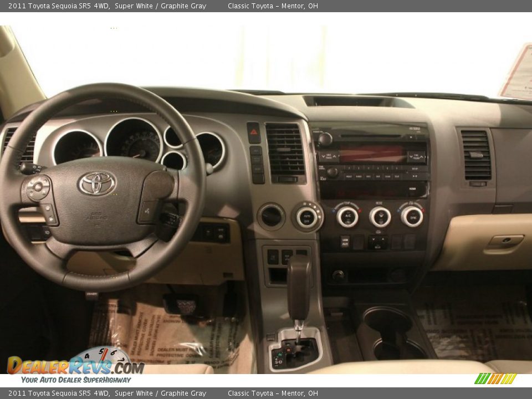Click the SYNC climate dial
The image size is (532, 399).
tap(412, 217)
